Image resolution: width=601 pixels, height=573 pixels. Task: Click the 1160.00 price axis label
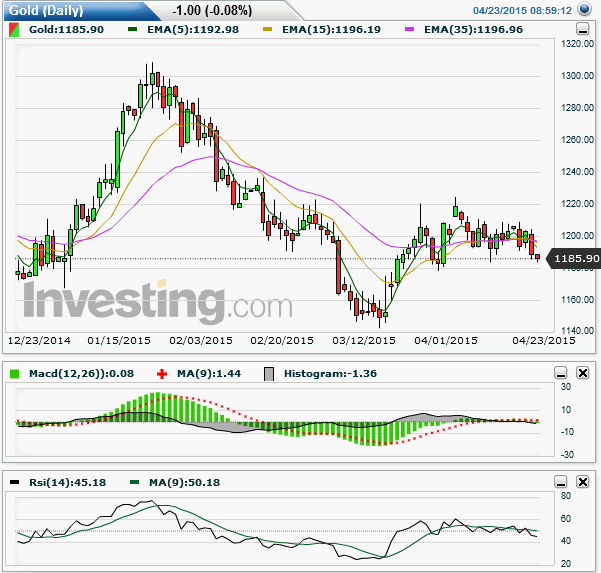(578, 299)
